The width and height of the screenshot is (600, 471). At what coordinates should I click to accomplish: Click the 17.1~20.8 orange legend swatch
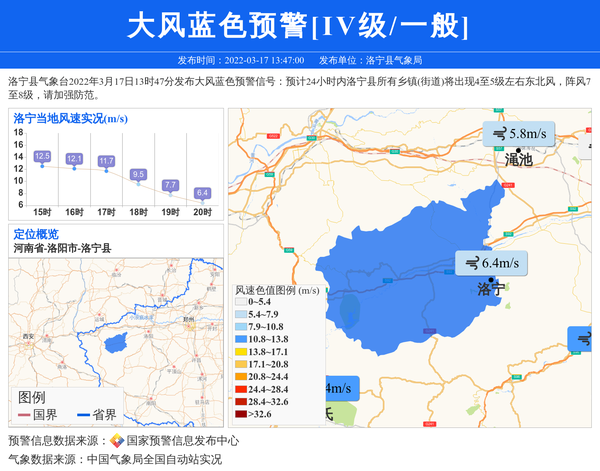pos(240,365)
